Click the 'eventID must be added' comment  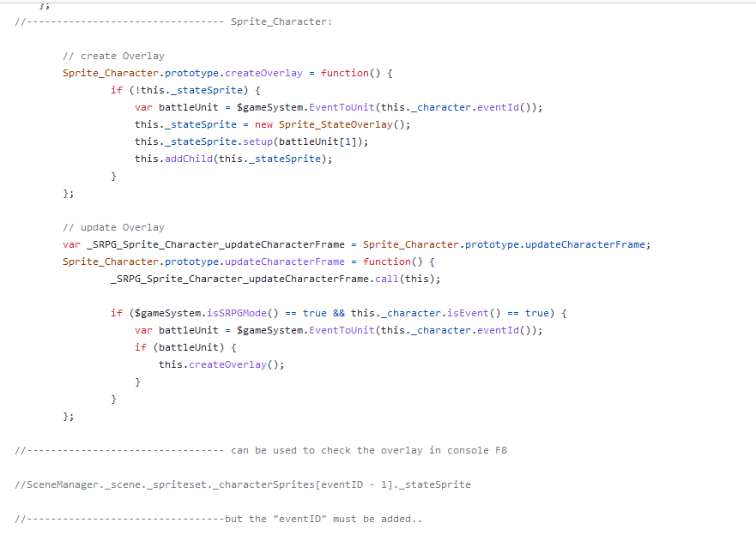[x=219, y=519]
